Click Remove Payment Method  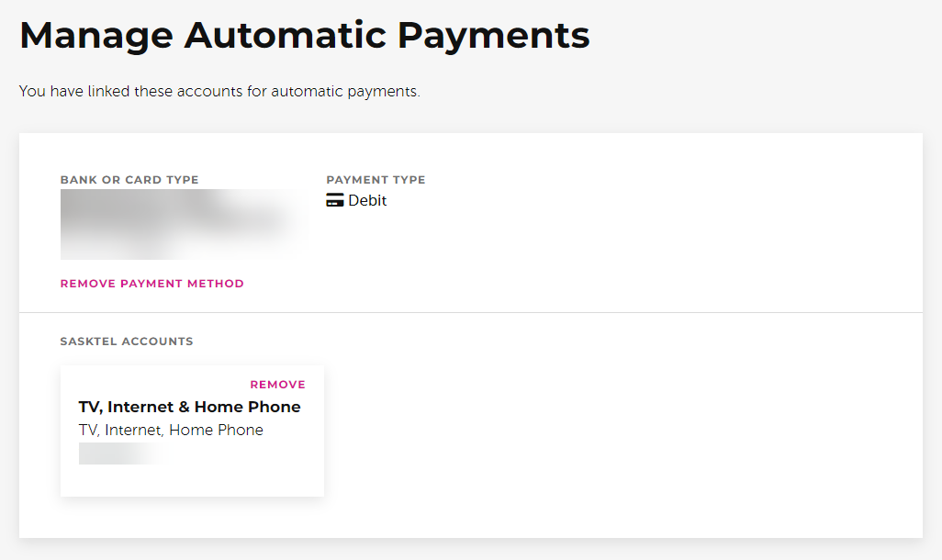click(x=151, y=283)
